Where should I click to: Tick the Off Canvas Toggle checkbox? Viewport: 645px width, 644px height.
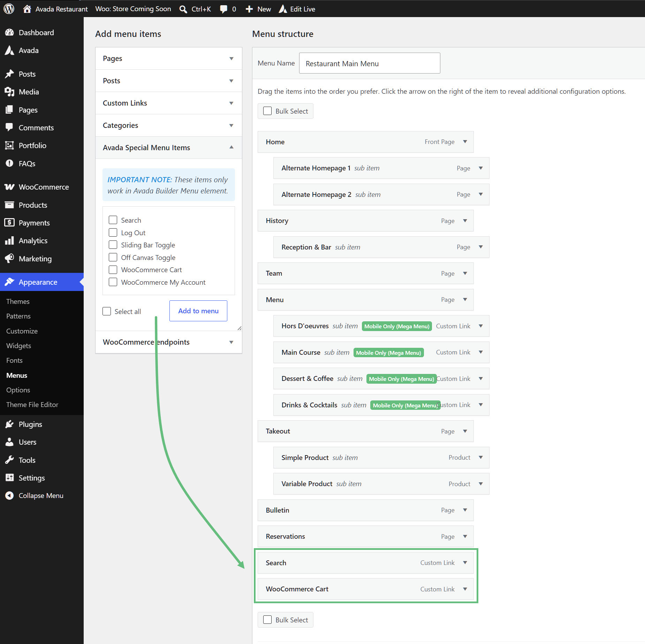(113, 257)
